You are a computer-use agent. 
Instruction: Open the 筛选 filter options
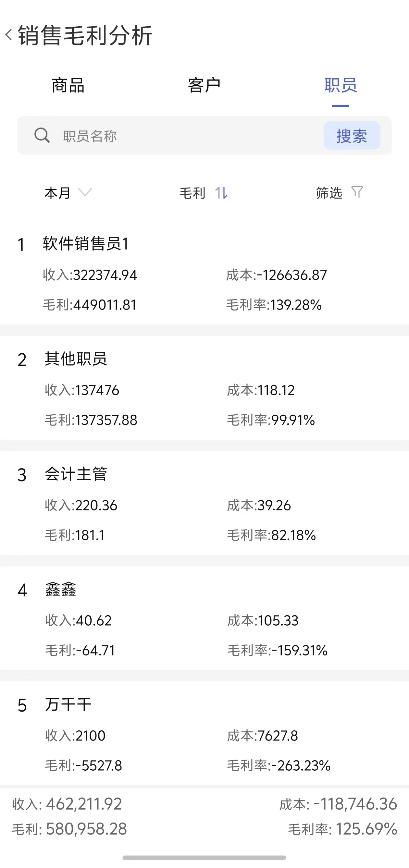pos(329,193)
